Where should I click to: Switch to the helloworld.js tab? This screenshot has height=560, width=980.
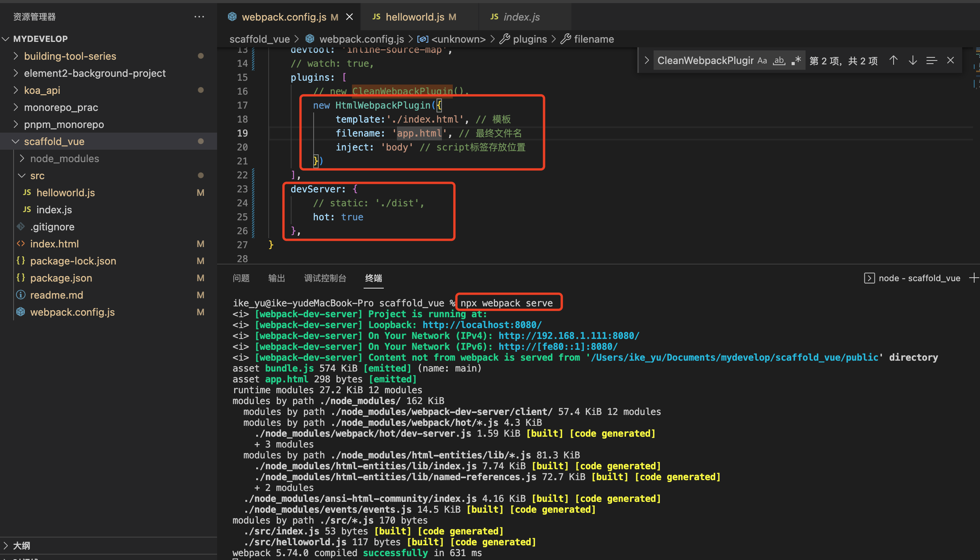click(x=415, y=17)
